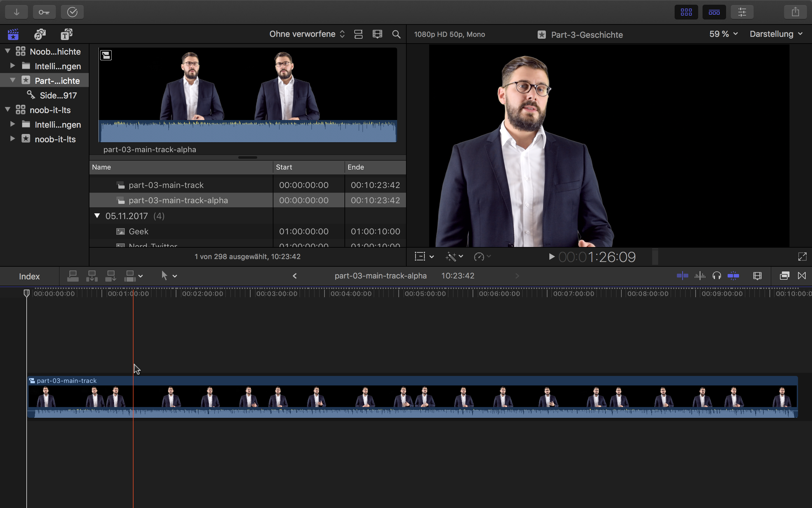Image resolution: width=812 pixels, height=508 pixels.
Task: Toggle audio skimming waveform icon
Action: 700,276
